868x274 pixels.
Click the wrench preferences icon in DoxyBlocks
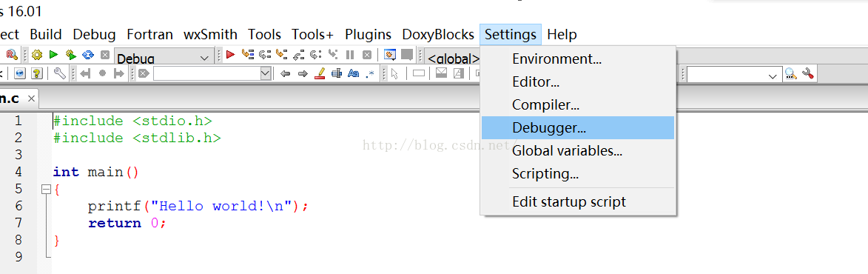[60, 73]
